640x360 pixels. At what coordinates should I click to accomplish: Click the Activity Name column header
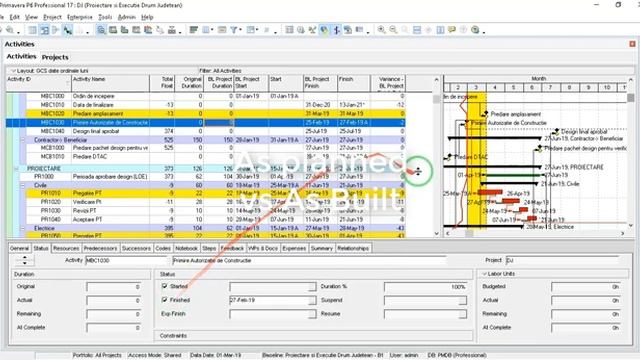coord(111,83)
